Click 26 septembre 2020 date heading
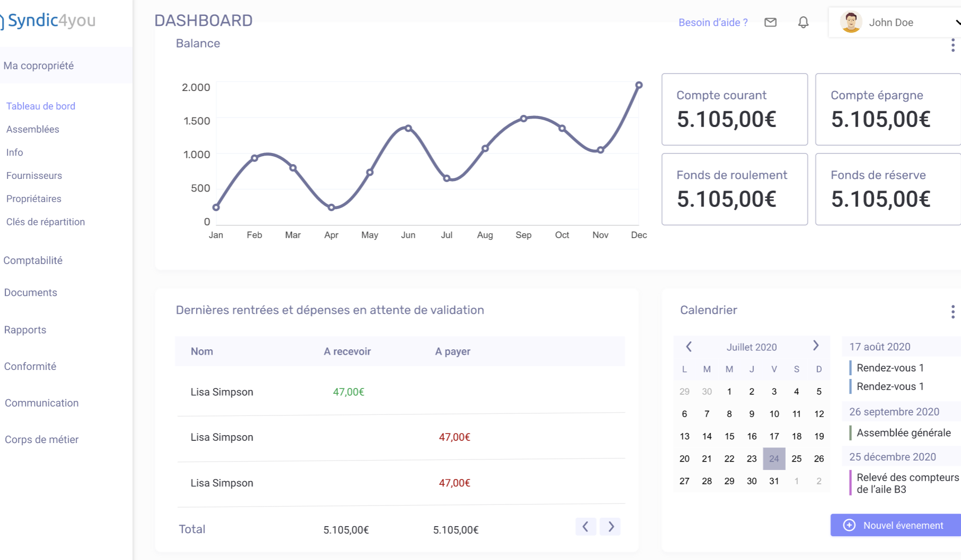The width and height of the screenshot is (961, 560). click(894, 412)
